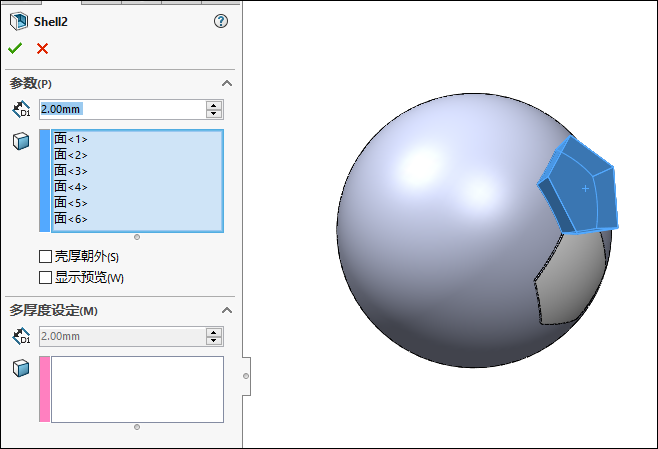658x449 pixels.
Task: Click the Shell2 feature icon
Action: pos(19,21)
